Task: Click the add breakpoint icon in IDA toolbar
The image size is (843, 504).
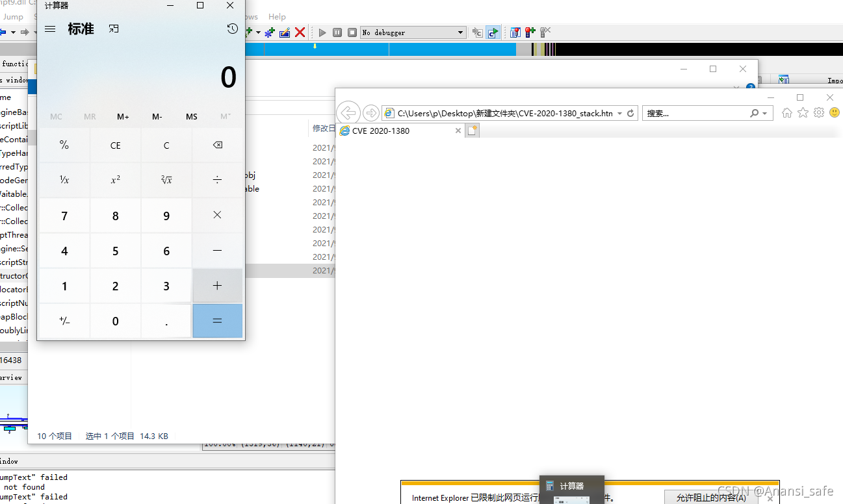Action: tap(530, 32)
